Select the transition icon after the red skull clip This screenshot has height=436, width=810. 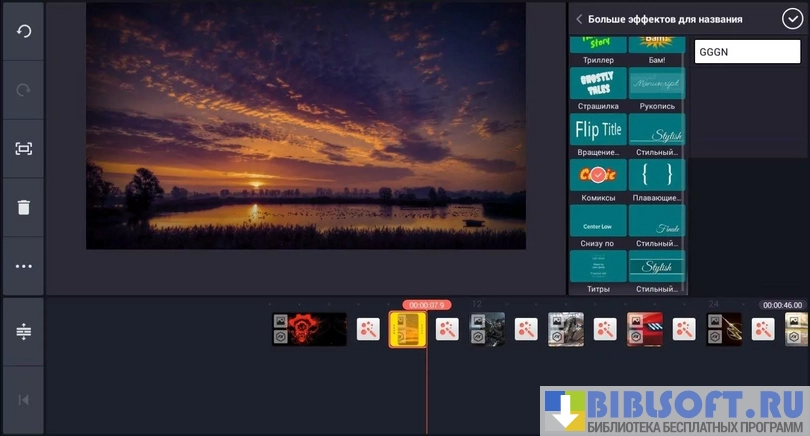tap(368, 329)
